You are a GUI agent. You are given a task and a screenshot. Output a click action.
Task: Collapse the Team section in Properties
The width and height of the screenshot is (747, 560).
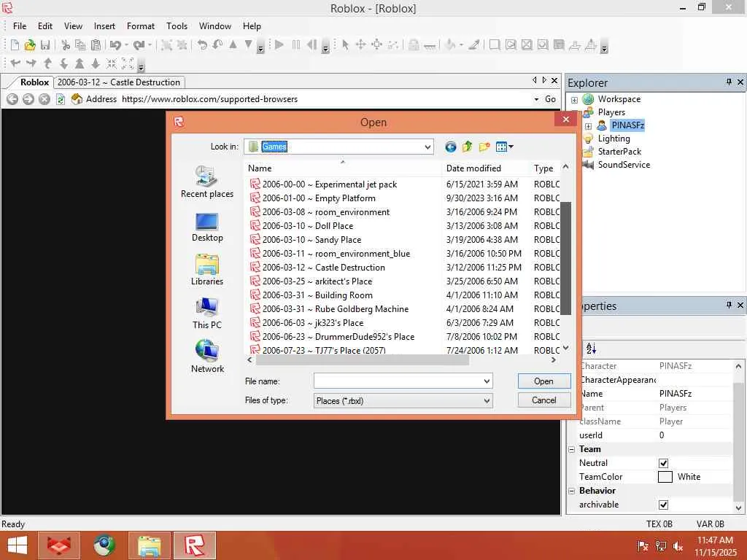572,449
